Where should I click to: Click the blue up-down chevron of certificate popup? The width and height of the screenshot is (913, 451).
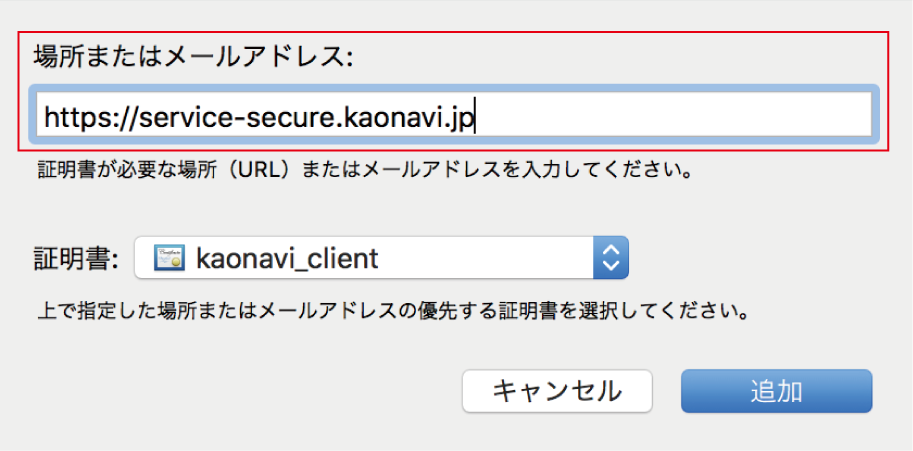(x=610, y=257)
